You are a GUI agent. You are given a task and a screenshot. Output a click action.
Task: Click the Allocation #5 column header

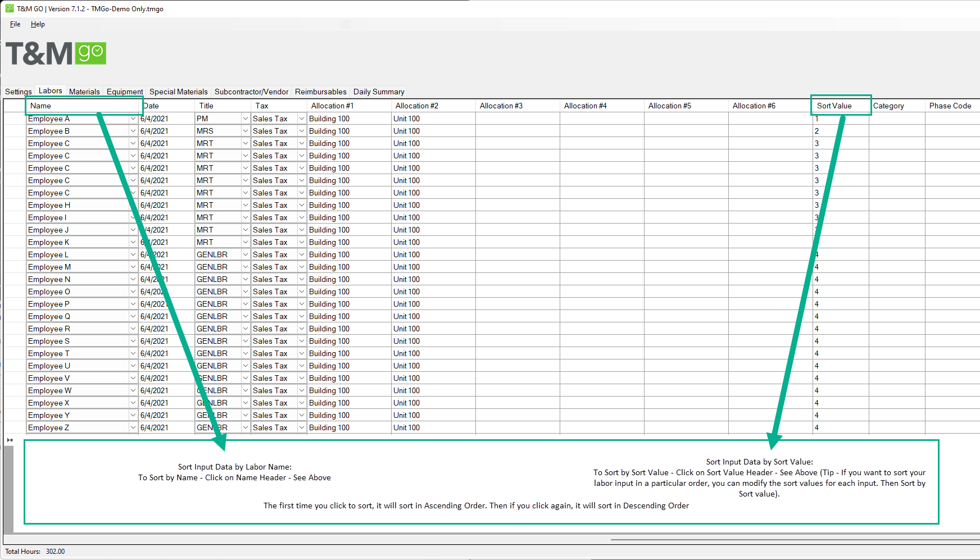687,106
